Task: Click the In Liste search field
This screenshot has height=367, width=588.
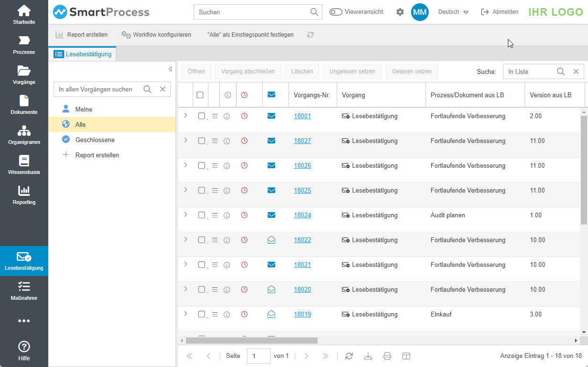Action: 529,71
